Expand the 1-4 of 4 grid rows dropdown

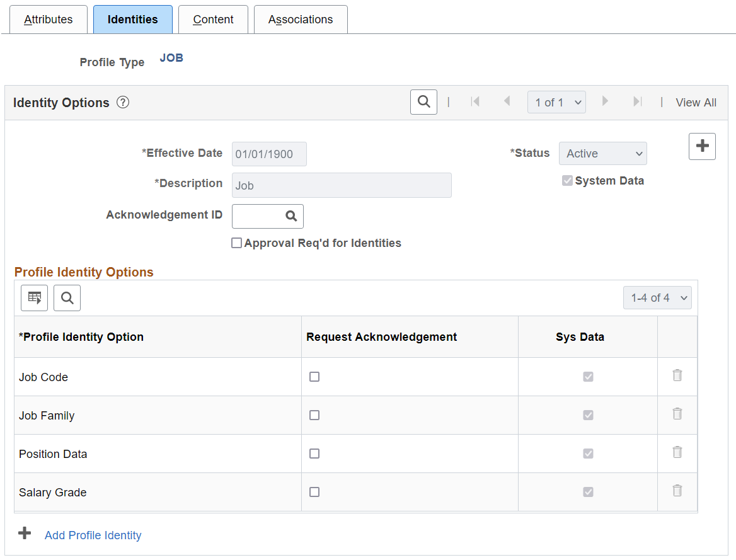[657, 298]
